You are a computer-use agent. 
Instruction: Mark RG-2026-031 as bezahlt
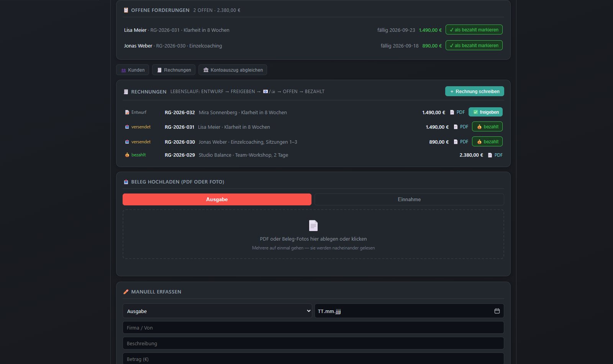(x=487, y=127)
